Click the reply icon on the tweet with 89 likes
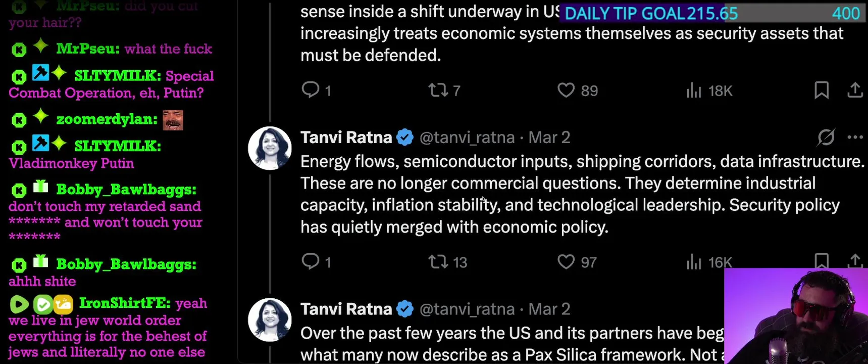This screenshot has height=364, width=868. tap(311, 90)
